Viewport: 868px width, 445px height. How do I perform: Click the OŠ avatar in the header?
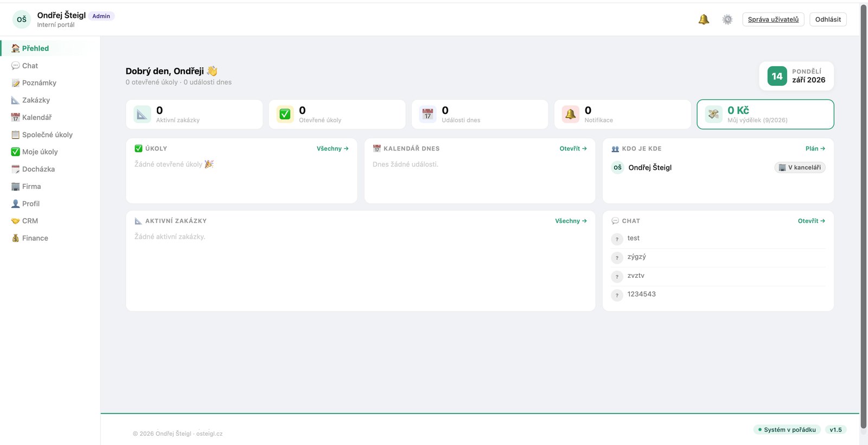[22, 20]
